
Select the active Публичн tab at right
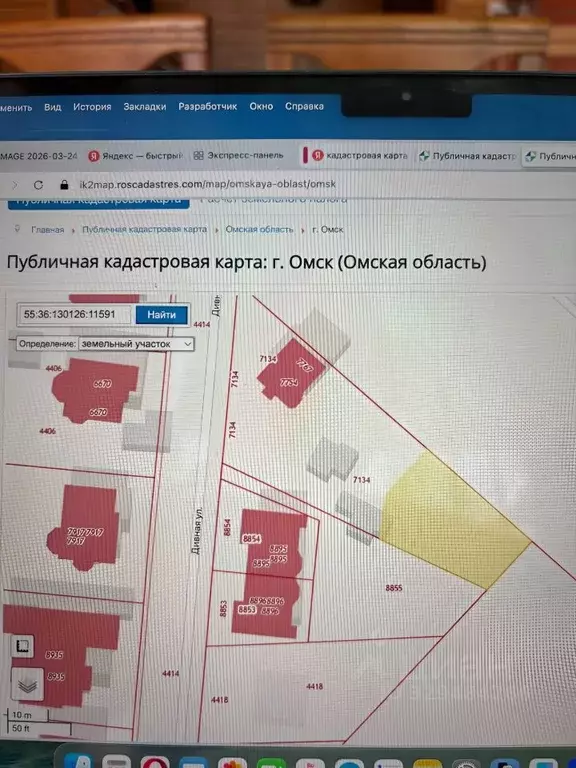pos(550,156)
